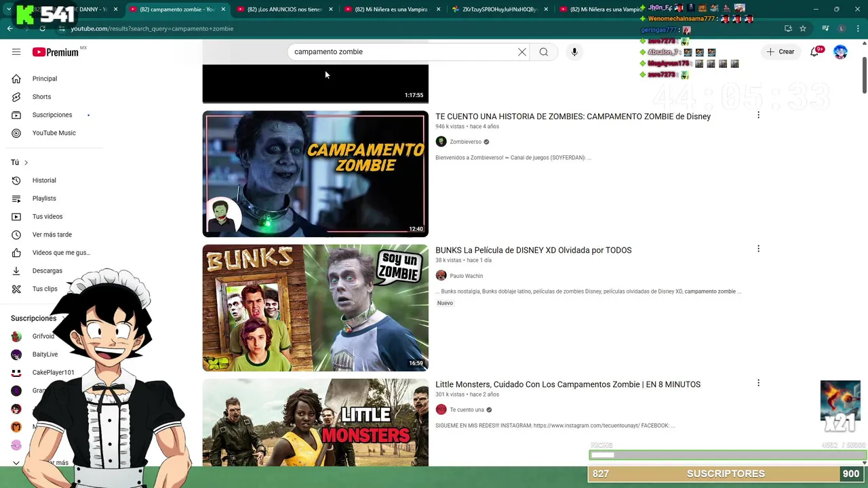This screenshot has width=868, height=488.
Task: Click the Historial clock-arrow icon
Action: tap(16, 180)
